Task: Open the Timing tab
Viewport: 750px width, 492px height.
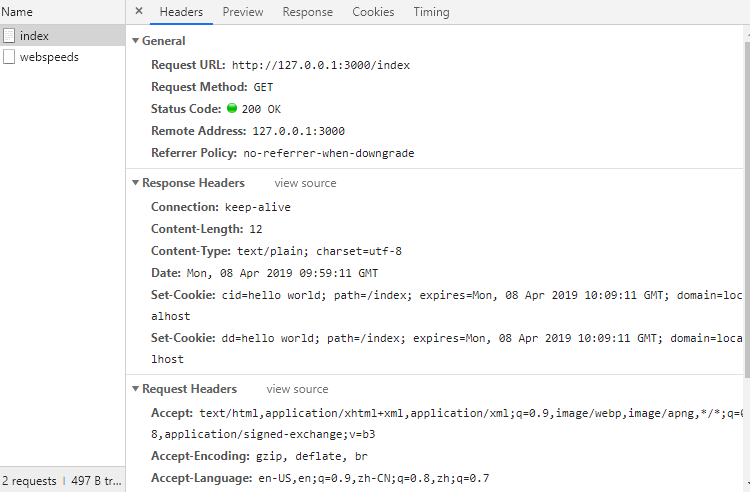Action: (431, 12)
